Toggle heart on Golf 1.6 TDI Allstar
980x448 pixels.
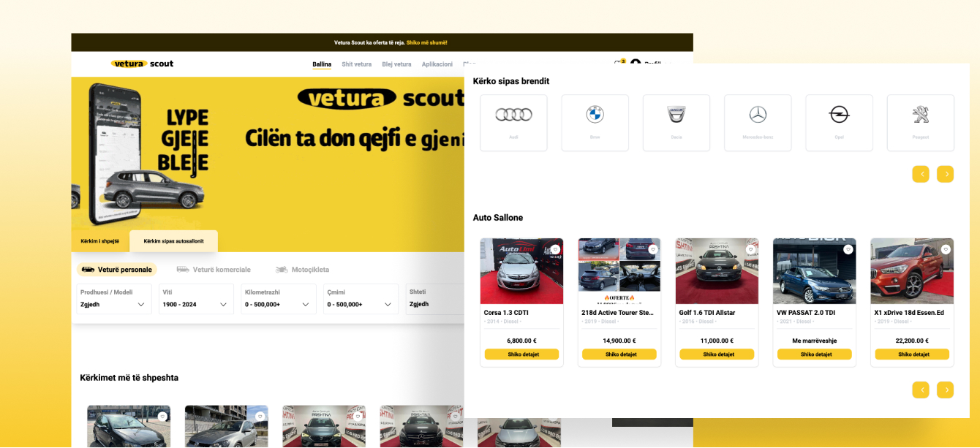click(750, 249)
